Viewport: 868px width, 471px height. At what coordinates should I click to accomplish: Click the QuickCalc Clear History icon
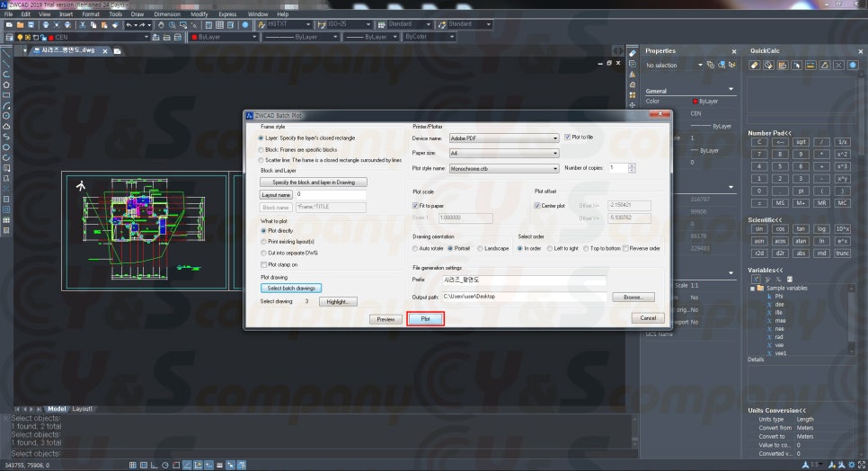click(x=768, y=66)
